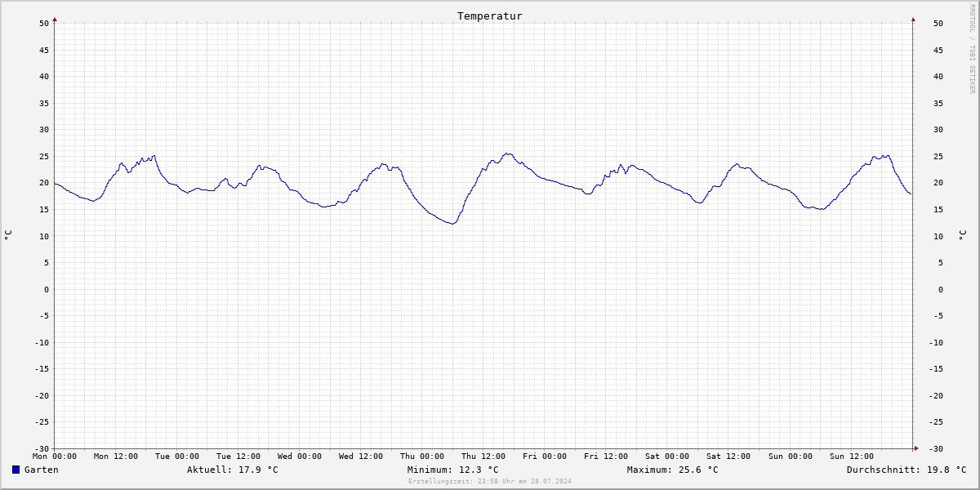Select the Aktuell: 17.9 °C value
980x490 pixels.
point(233,470)
